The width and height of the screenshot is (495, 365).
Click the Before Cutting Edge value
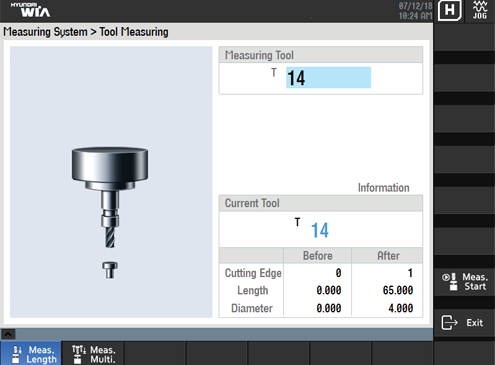pos(338,273)
